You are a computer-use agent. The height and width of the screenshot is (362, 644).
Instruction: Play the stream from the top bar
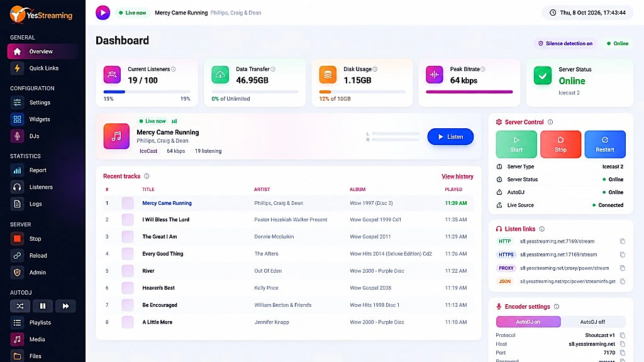[103, 13]
